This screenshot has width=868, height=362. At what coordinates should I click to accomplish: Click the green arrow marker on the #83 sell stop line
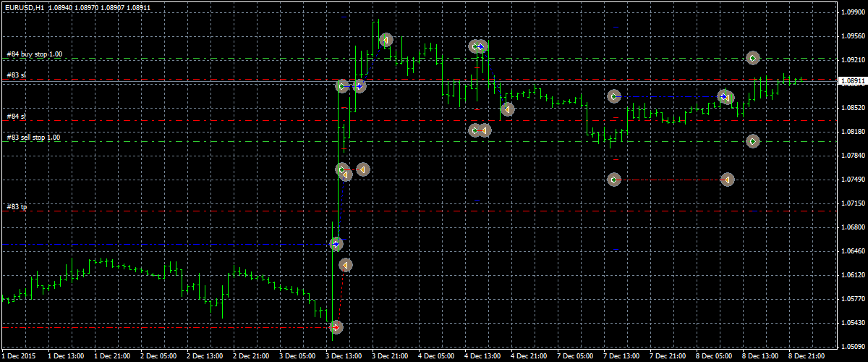753,141
